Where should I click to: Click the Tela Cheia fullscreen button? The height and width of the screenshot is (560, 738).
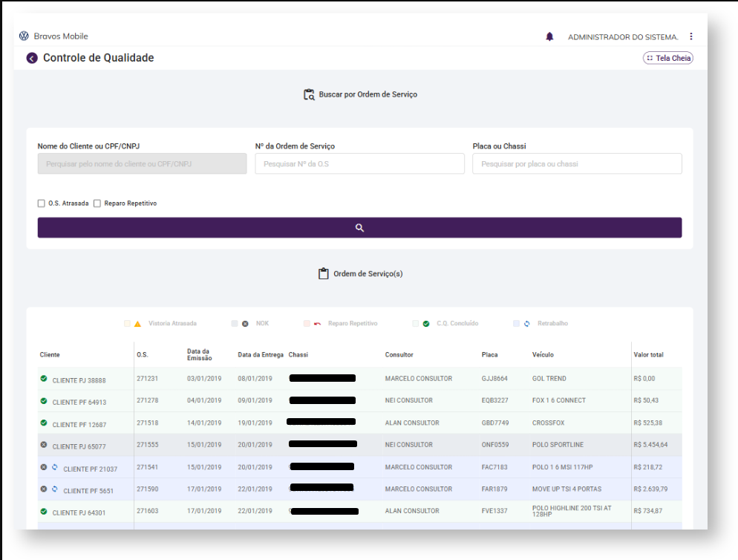668,58
